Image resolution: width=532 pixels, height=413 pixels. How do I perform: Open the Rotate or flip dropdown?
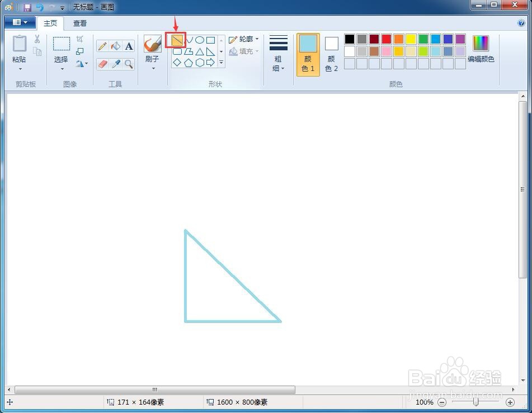coord(82,64)
